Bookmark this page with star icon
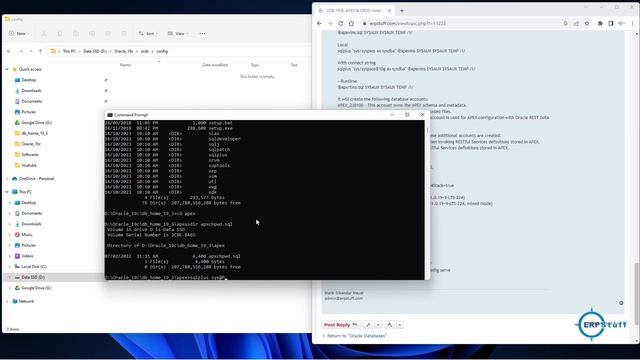The width and height of the screenshot is (640, 360). 587,24
